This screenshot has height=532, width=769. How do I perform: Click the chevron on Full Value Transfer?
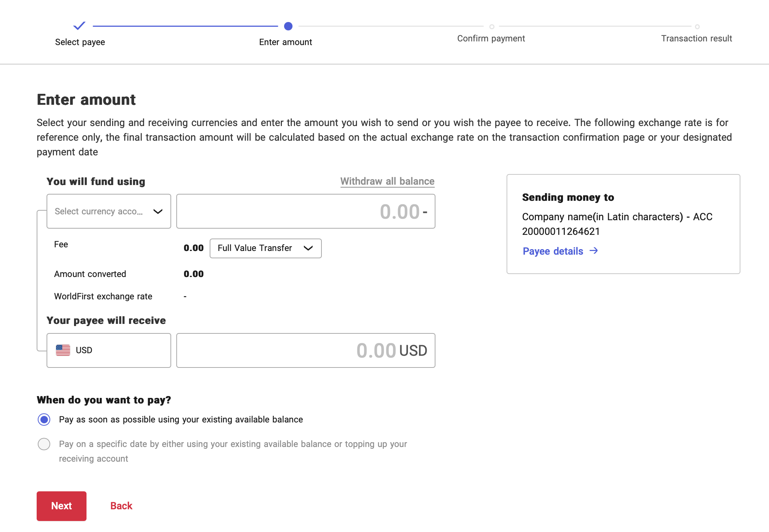click(308, 248)
